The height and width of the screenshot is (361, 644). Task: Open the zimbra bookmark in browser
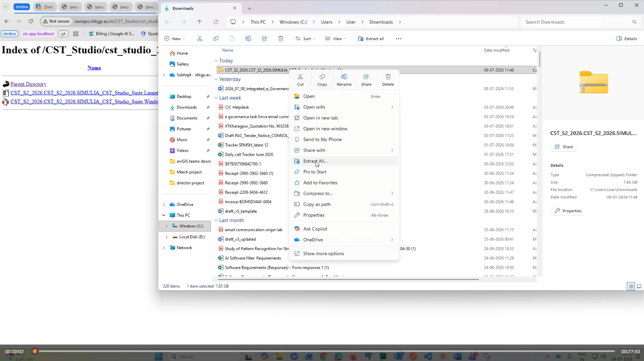click(9, 34)
